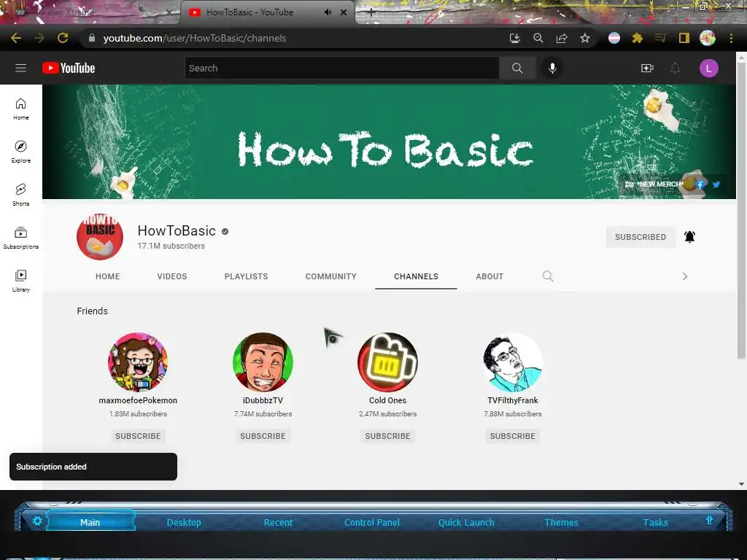
Task: Open NEW MERCH banner link
Action: pyautogui.click(x=654, y=184)
